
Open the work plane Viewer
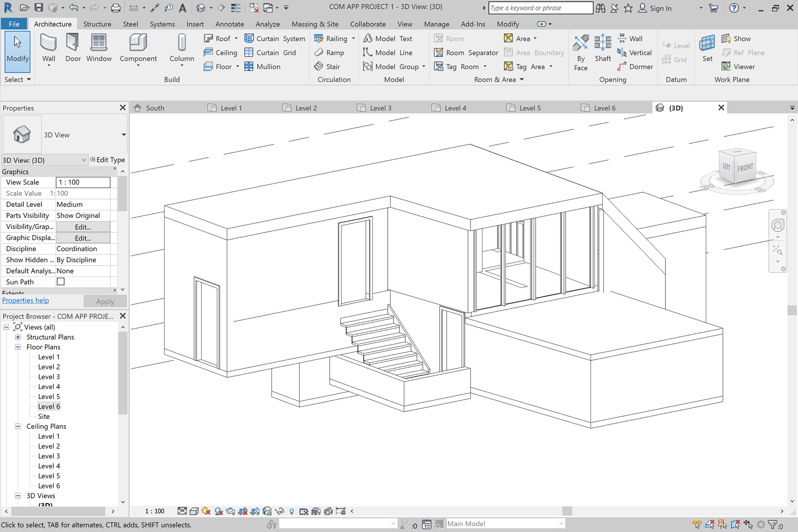(x=738, y=66)
